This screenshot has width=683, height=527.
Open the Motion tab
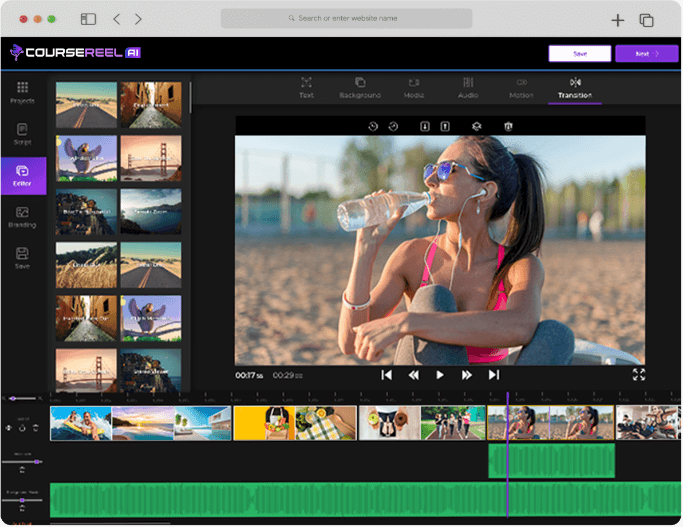tap(521, 87)
